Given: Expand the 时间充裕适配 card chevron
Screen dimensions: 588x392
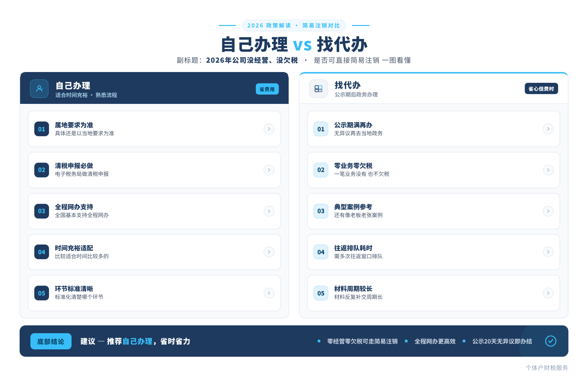Looking at the screenshot, I should tap(269, 252).
